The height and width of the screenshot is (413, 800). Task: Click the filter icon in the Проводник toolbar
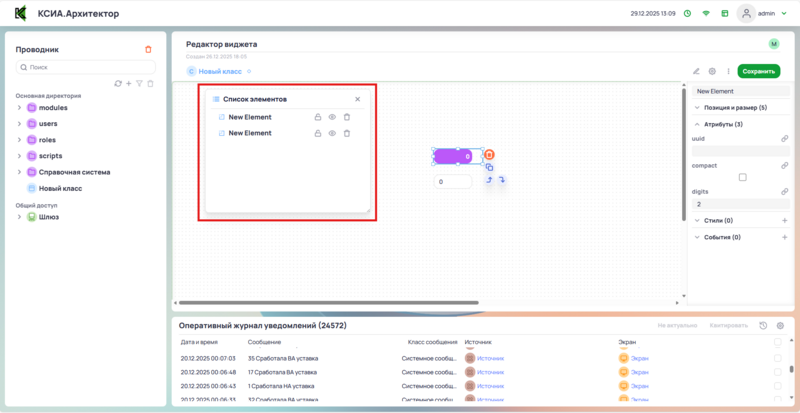pyautogui.click(x=139, y=84)
